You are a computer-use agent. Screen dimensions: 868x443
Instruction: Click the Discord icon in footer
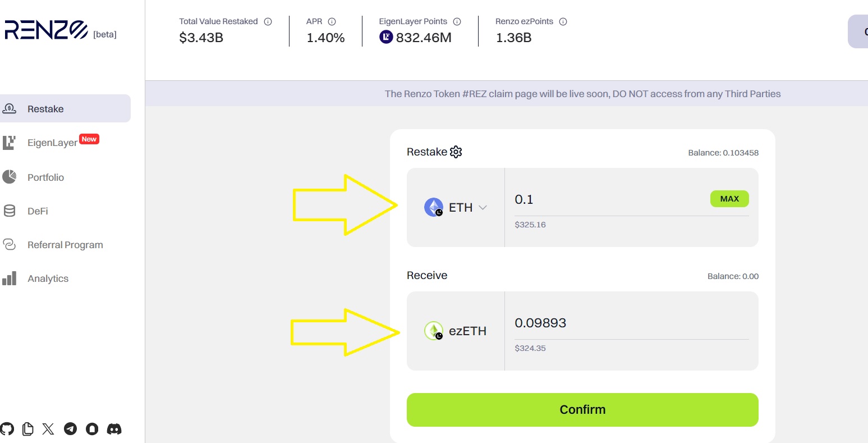pos(114,428)
